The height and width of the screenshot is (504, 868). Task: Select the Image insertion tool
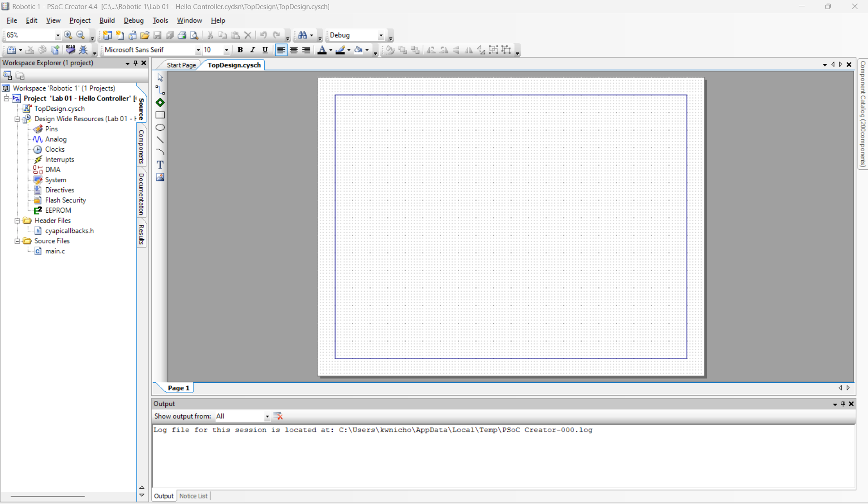coord(160,177)
